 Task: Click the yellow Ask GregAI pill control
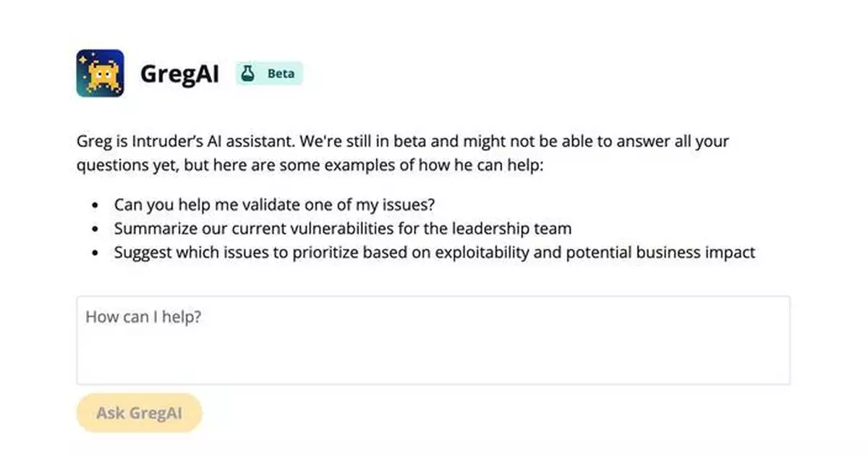pyautogui.click(x=139, y=412)
